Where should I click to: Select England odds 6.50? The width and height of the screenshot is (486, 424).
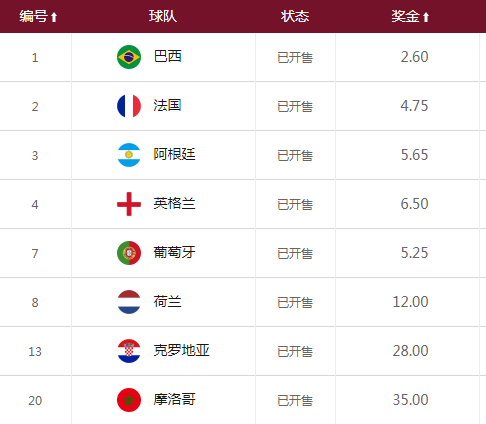click(414, 204)
